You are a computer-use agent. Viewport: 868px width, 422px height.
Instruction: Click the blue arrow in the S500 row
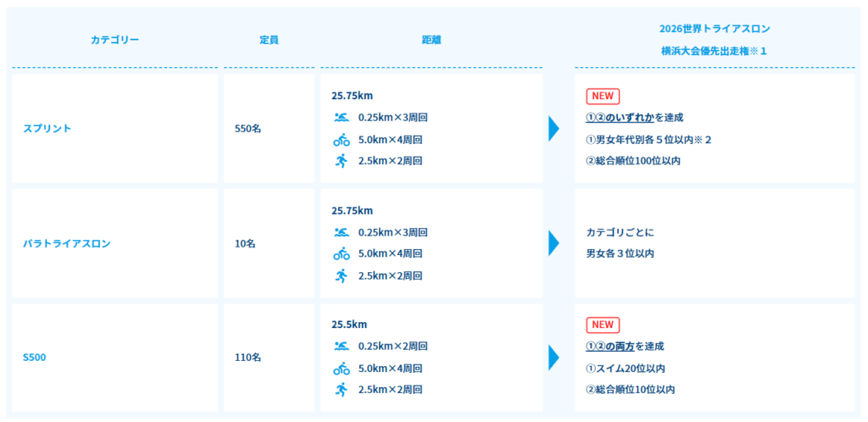pos(554,358)
